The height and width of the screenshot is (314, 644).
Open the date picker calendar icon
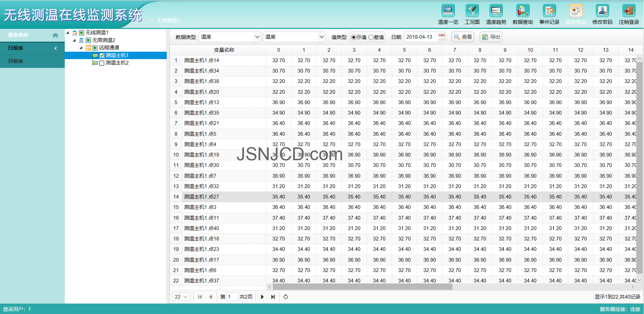coord(442,37)
